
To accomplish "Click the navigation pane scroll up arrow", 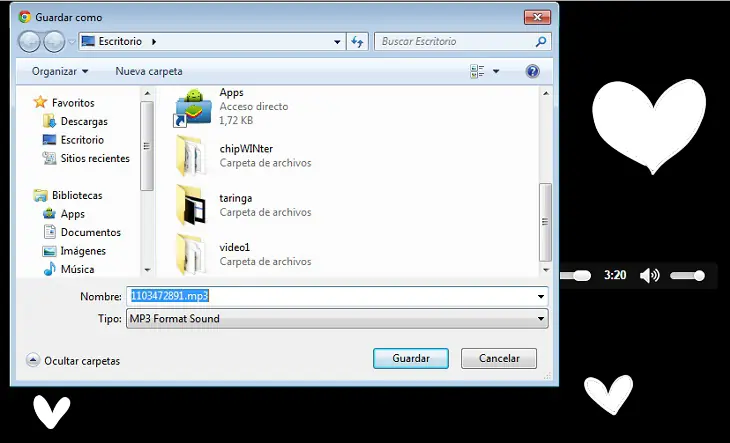I will tap(147, 94).
